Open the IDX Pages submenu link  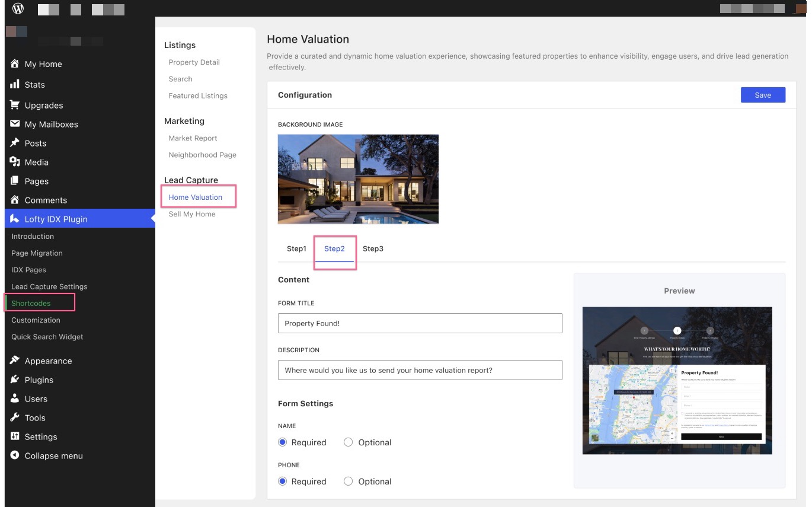pos(28,270)
